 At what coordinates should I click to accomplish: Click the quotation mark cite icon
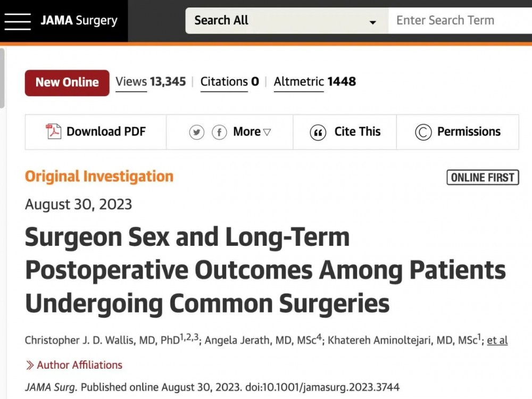[x=318, y=132]
